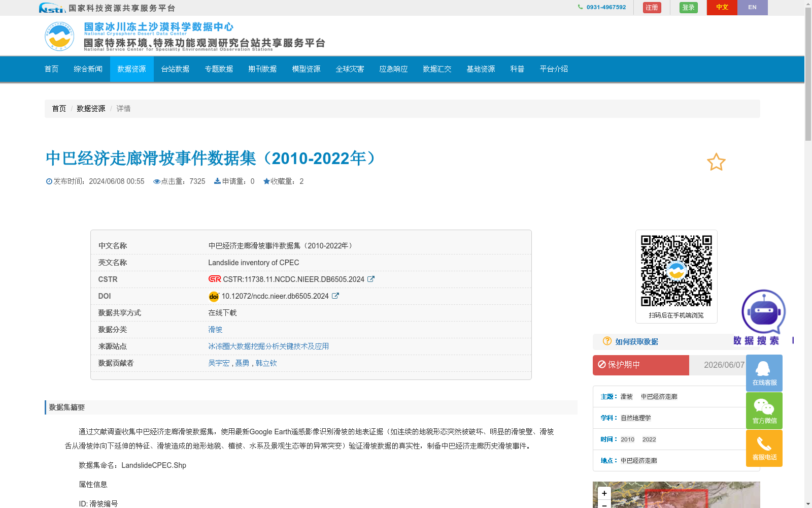Click the question mark help icon

607,341
